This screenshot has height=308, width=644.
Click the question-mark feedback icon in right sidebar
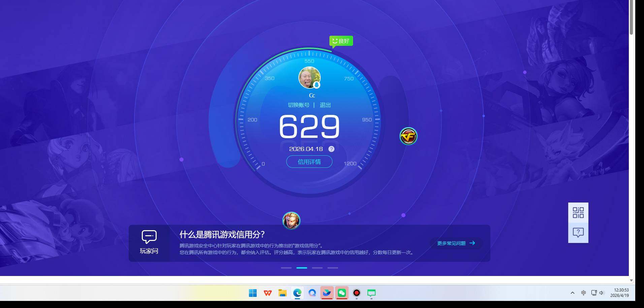click(x=578, y=232)
